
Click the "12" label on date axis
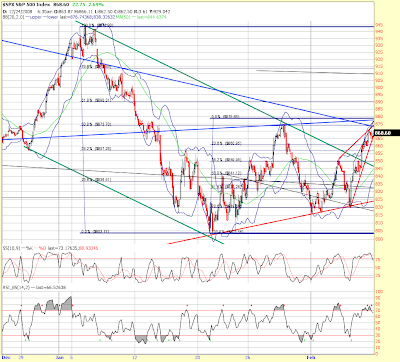(134, 357)
